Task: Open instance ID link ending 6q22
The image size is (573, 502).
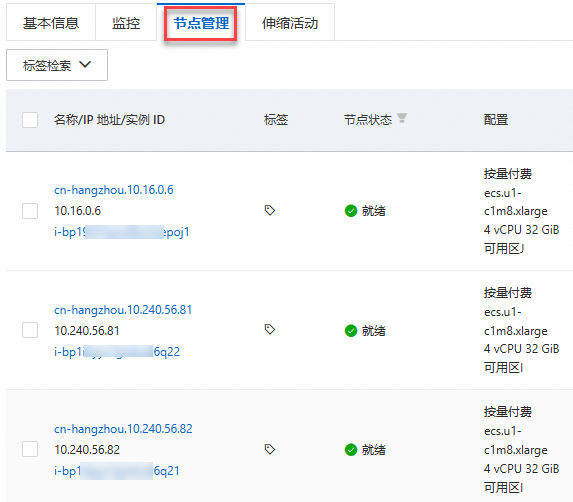Action: pos(117,351)
